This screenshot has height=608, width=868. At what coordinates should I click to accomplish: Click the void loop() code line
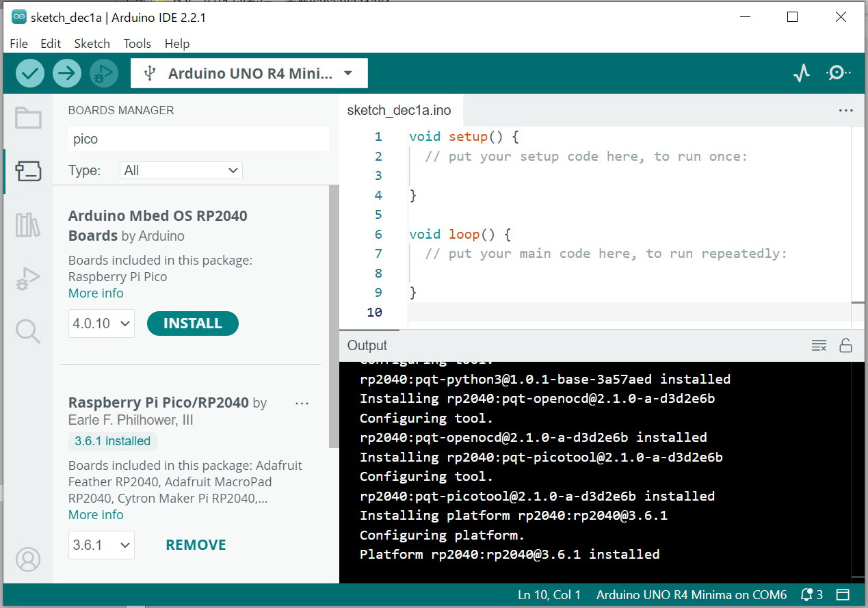click(460, 235)
